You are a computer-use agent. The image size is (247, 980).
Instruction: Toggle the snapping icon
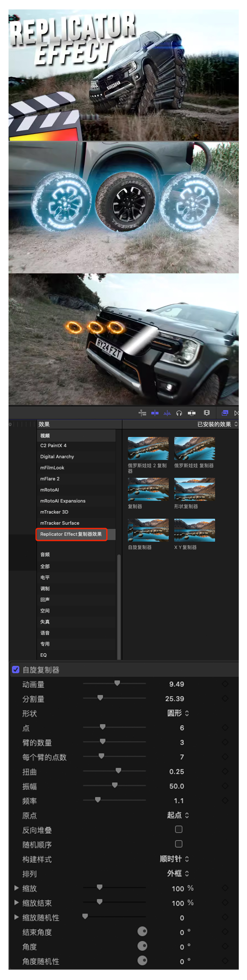tap(191, 413)
